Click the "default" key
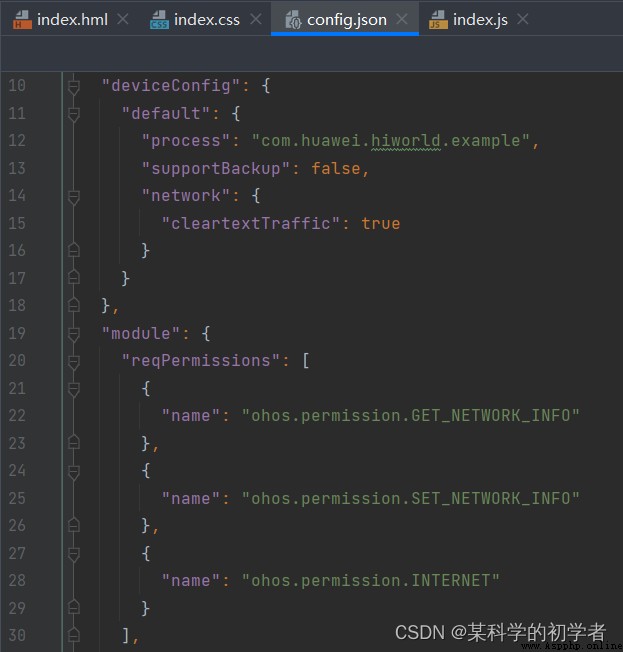 [x=166, y=113]
